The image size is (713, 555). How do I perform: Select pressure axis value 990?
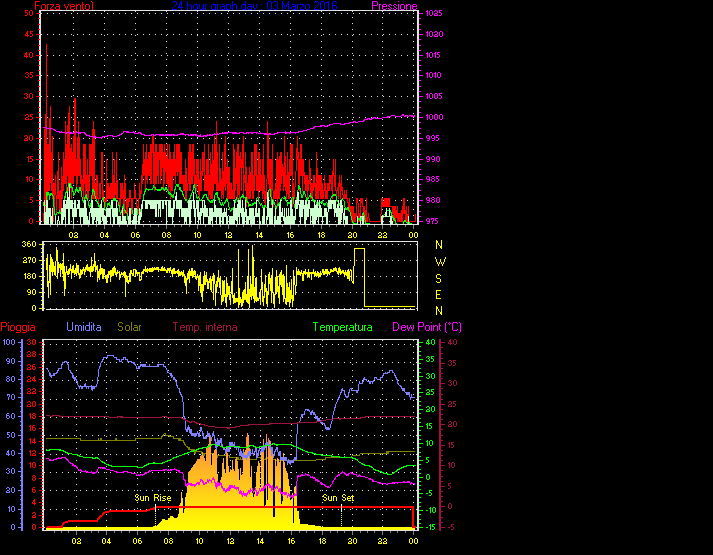432,159
